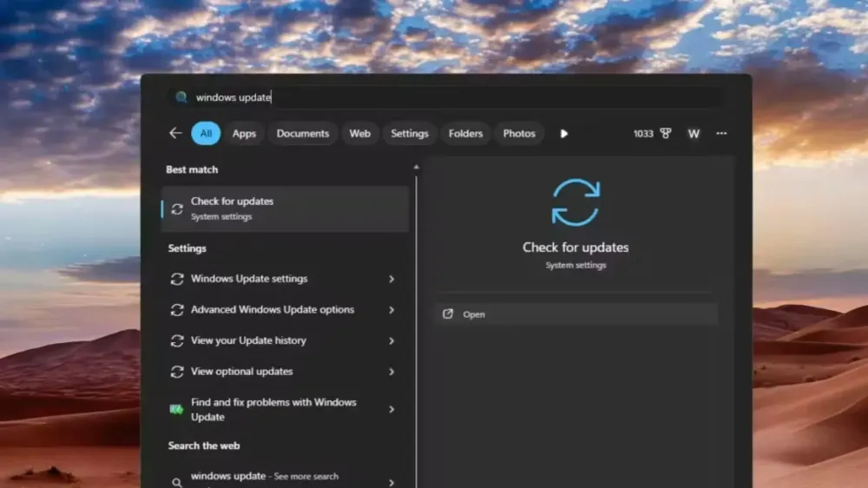This screenshot has height=488, width=868.
Task: Open Check for updates best match
Action: tap(285, 208)
